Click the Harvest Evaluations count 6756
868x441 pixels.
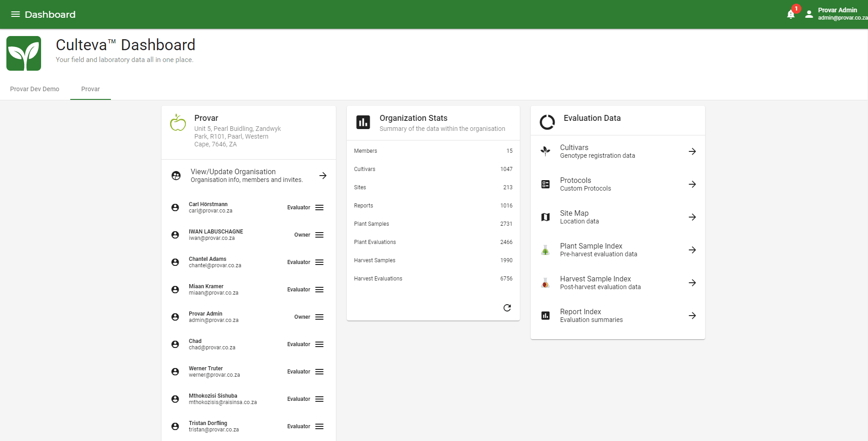[x=506, y=279]
